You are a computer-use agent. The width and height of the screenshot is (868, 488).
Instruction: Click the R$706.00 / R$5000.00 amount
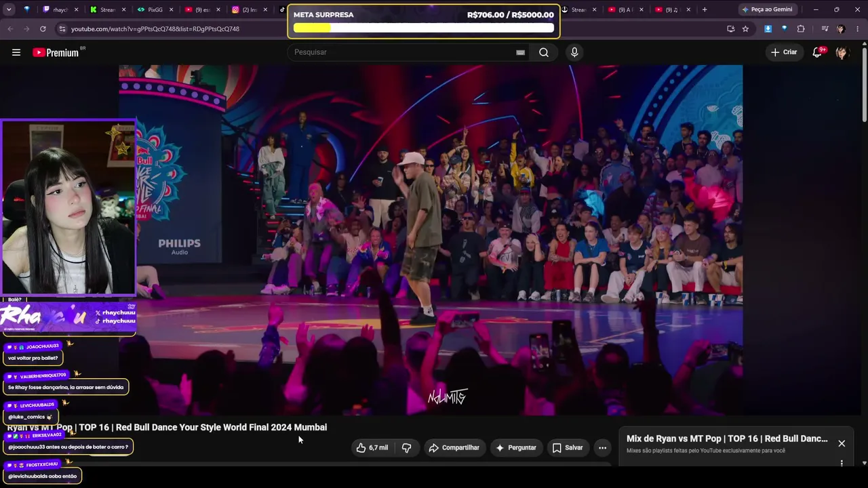511,15
